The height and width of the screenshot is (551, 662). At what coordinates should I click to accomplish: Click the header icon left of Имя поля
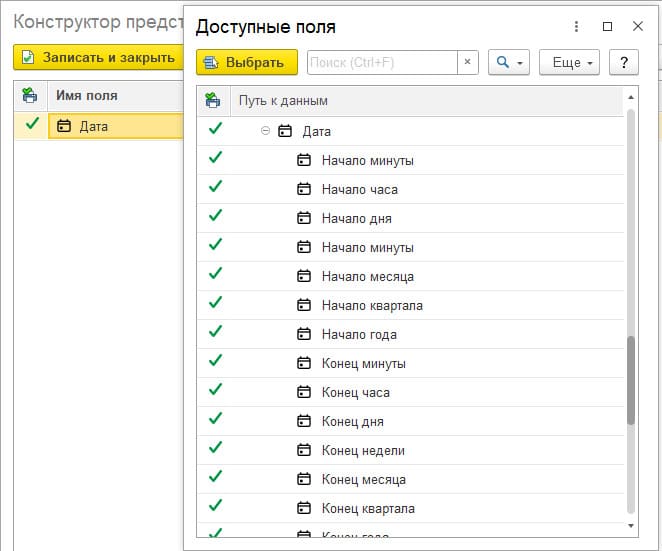pos(30,96)
